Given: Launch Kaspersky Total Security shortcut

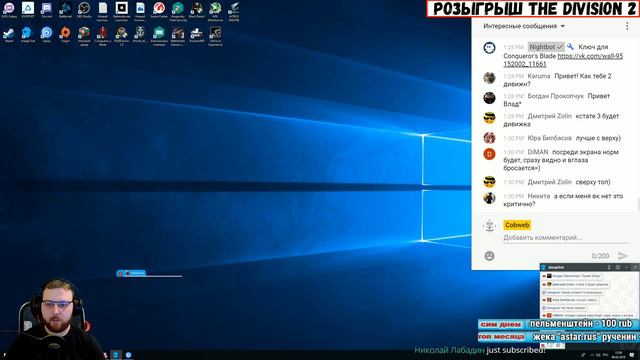Looking at the screenshot, I should (178, 11).
